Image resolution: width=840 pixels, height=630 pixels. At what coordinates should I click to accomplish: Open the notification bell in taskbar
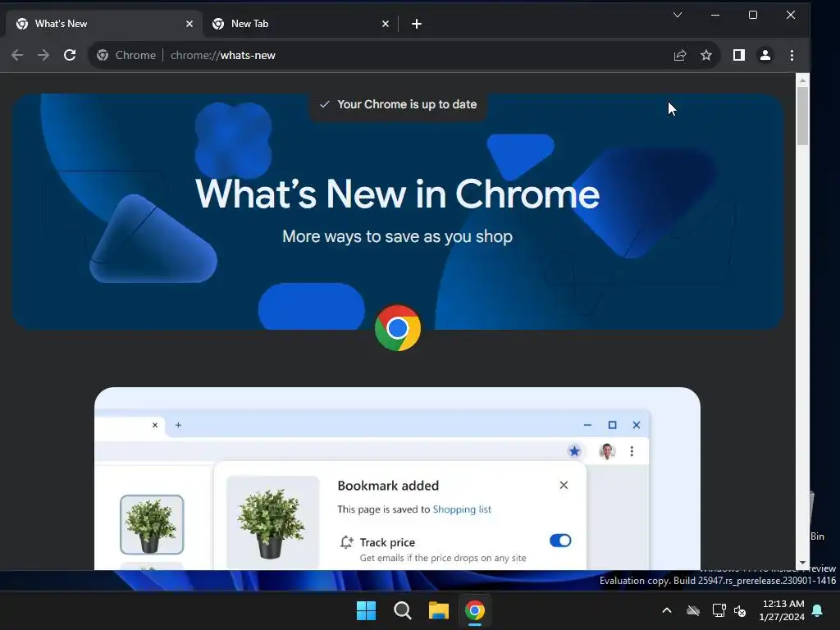click(818, 610)
